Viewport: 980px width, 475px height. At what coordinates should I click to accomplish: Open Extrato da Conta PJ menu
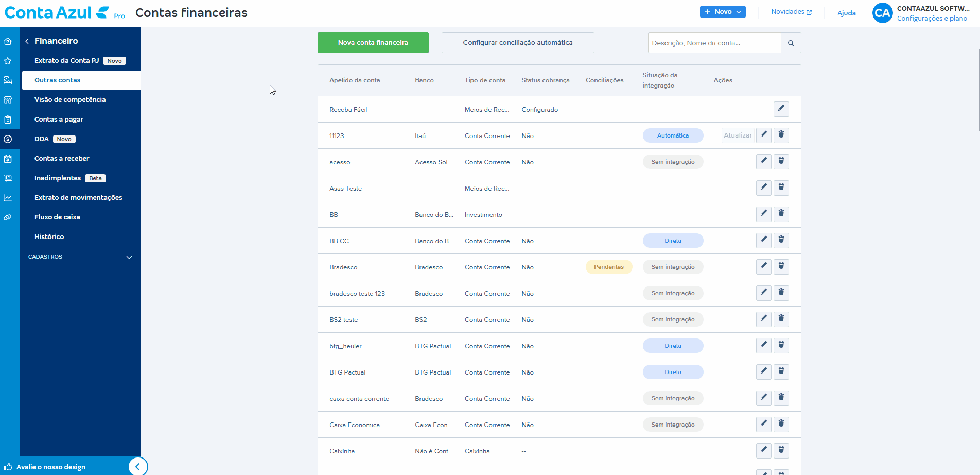coord(80,61)
